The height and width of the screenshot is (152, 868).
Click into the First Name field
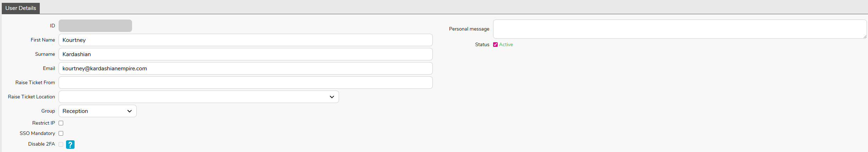tap(245, 40)
